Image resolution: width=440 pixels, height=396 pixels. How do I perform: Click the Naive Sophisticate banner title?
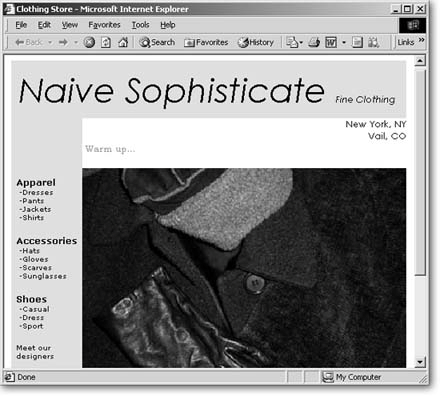[172, 92]
